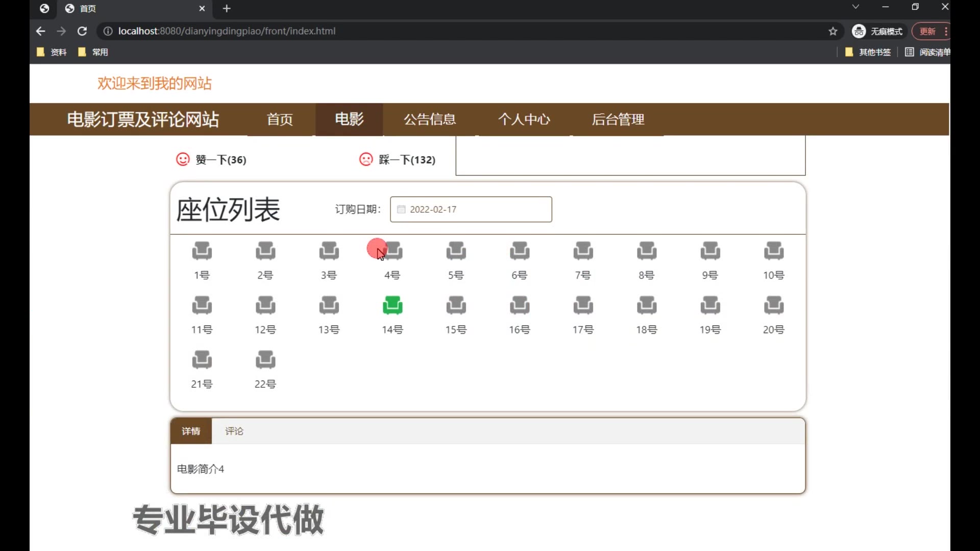Deselect the green seat 14

pos(392,305)
